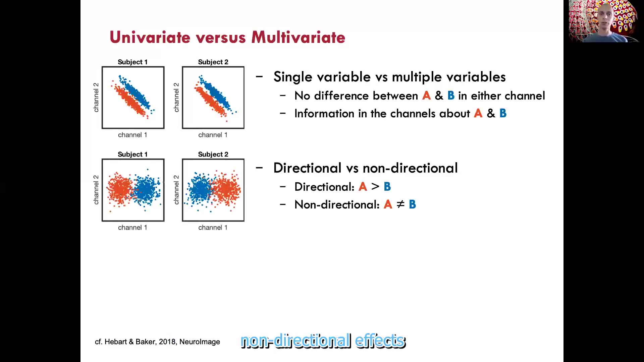The height and width of the screenshot is (362, 644).
Task: Click the Subject 2 top scatter plot
Action: pyautogui.click(x=213, y=97)
